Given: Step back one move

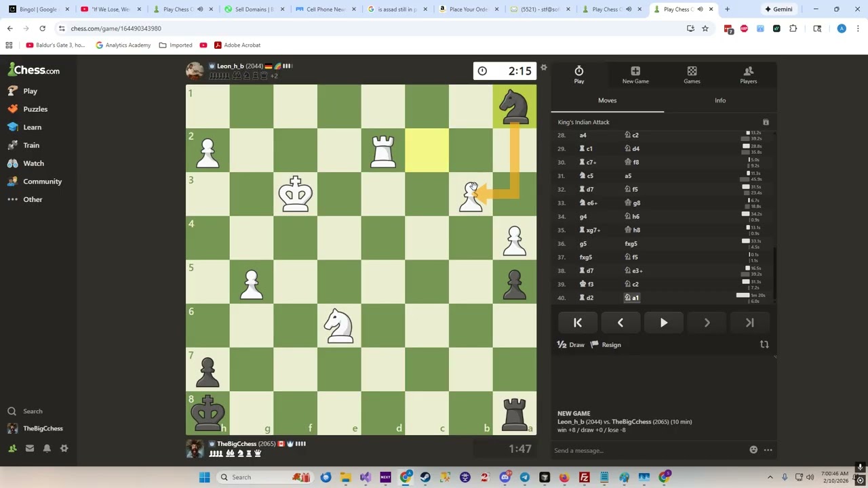Looking at the screenshot, I should (620, 323).
